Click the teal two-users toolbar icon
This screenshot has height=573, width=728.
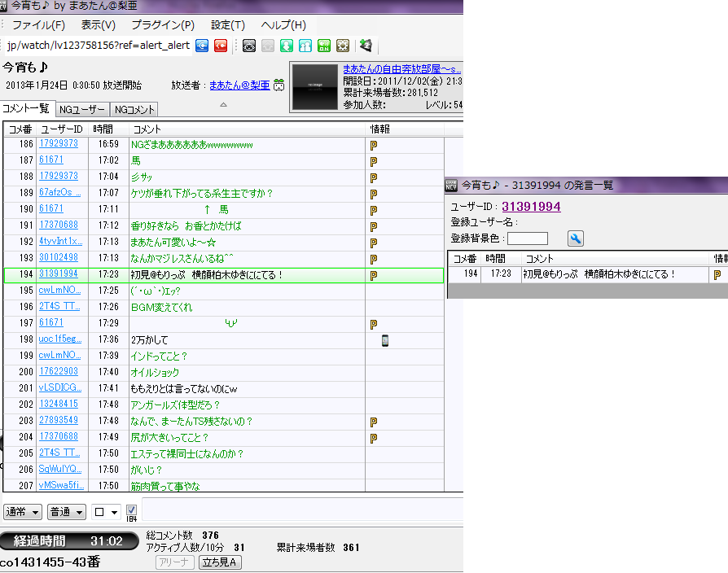coord(305,46)
